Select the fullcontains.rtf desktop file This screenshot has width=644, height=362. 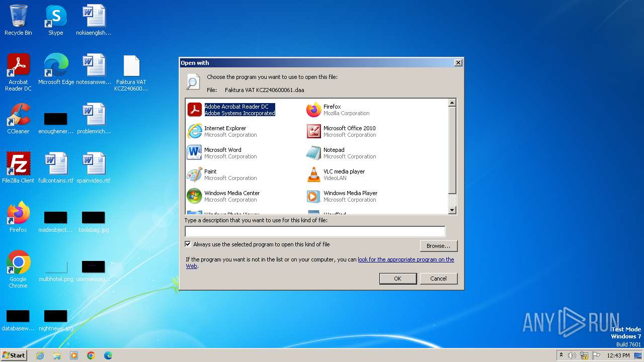point(56,168)
